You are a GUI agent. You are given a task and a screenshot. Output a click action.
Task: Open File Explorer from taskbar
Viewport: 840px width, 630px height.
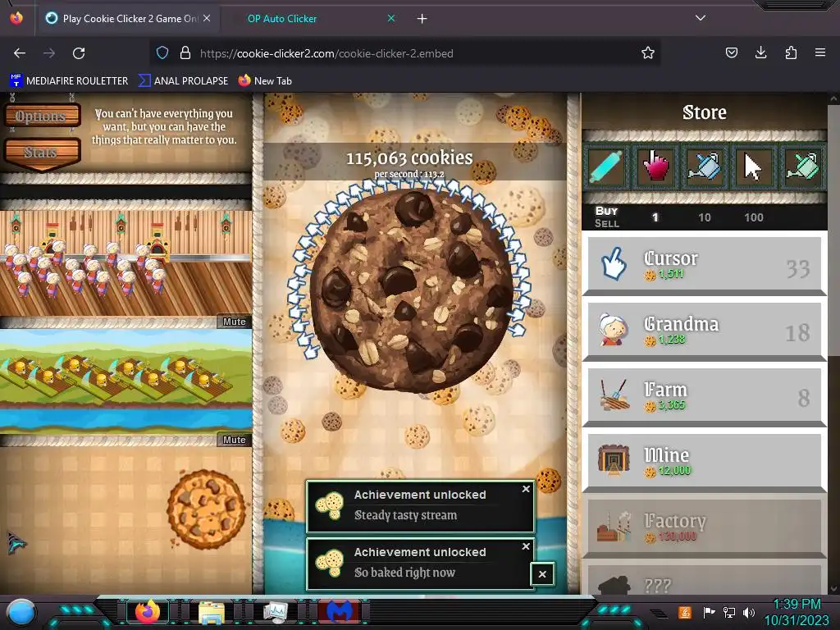[x=212, y=612]
